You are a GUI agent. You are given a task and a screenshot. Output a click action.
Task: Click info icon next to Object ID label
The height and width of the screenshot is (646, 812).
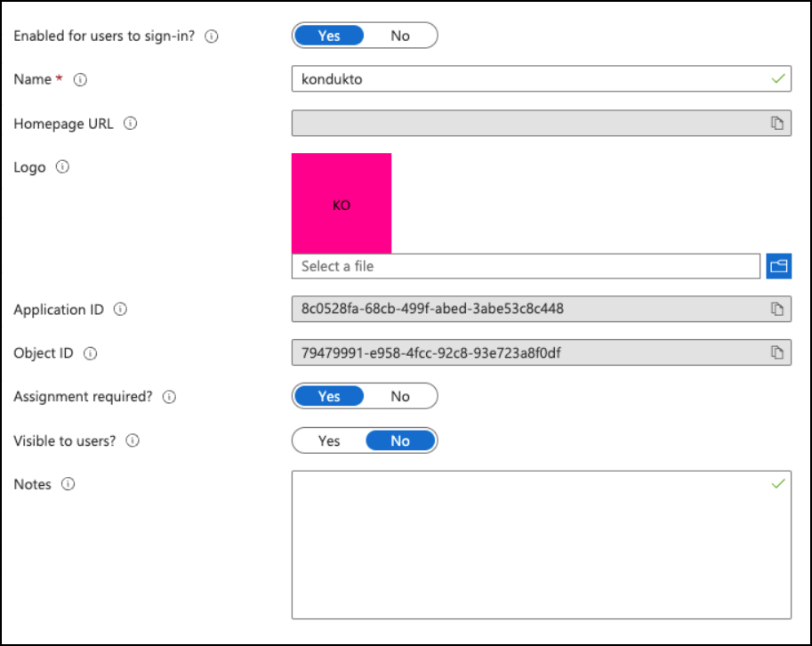click(90, 353)
